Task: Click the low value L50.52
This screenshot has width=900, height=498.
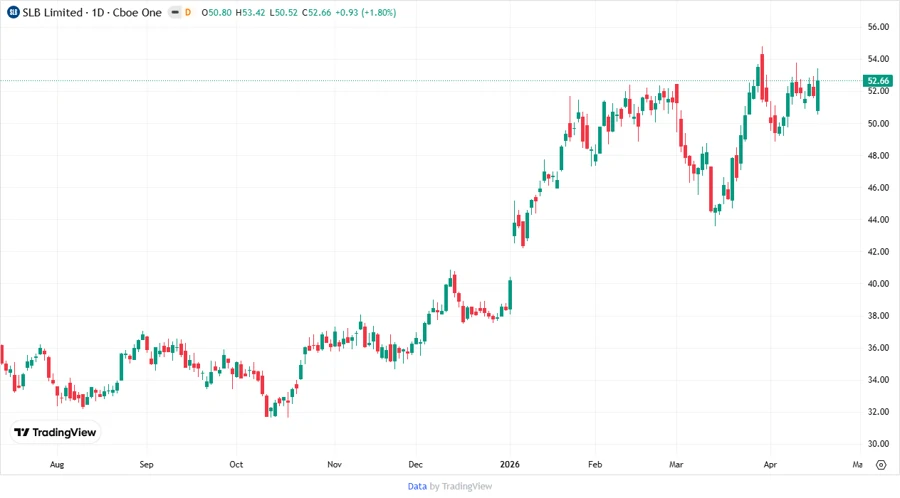Action: [x=284, y=12]
